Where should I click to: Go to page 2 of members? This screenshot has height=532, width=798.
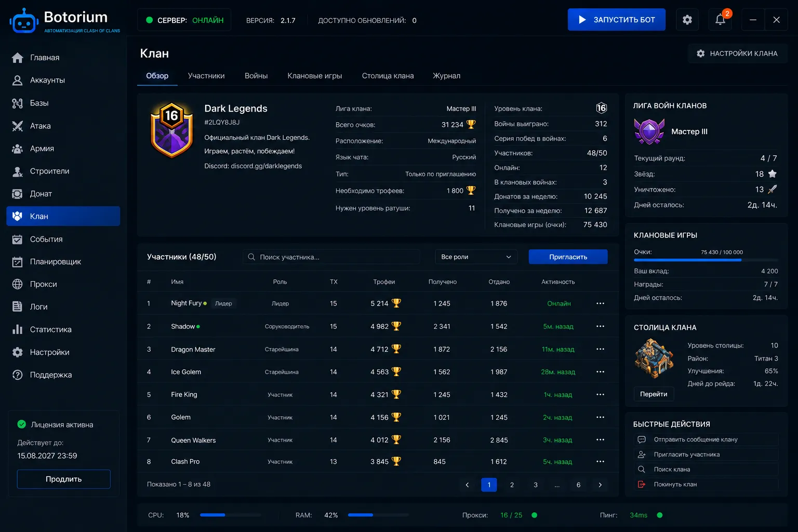512,485
